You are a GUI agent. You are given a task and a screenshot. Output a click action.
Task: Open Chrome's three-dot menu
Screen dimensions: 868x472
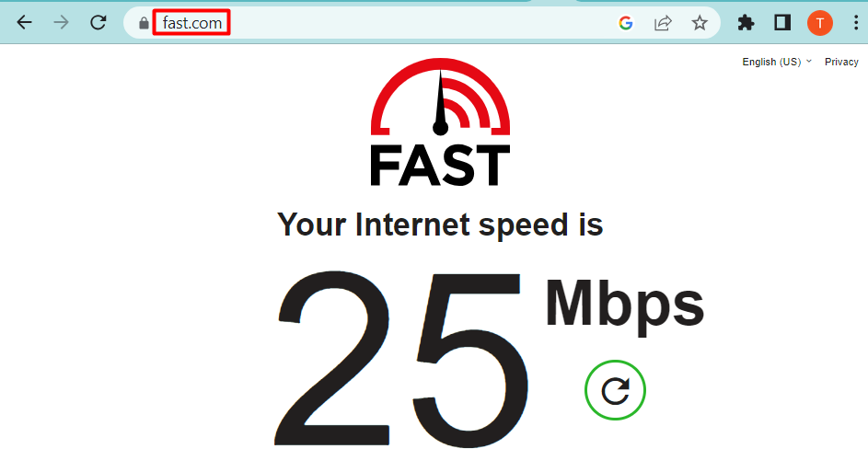pos(856,23)
